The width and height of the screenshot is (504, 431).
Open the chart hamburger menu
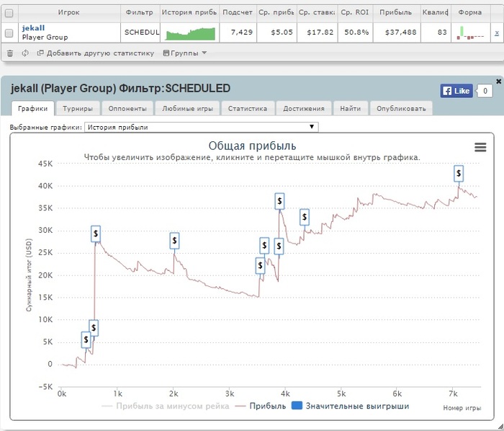click(x=480, y=147)
